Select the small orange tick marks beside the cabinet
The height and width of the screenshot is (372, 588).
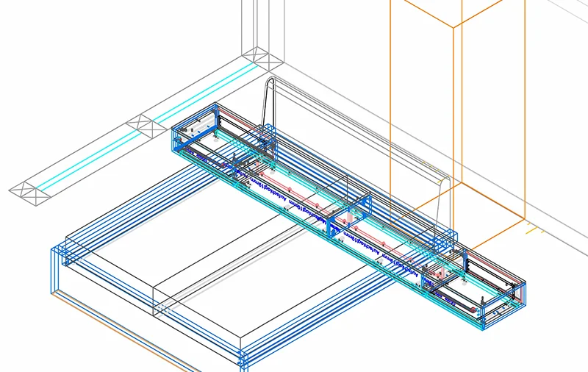(534, 230)
